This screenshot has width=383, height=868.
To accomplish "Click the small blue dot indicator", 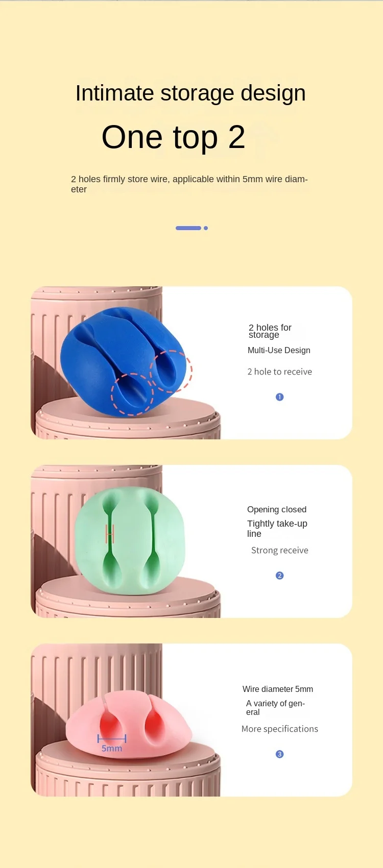I will tap(206, 228).
